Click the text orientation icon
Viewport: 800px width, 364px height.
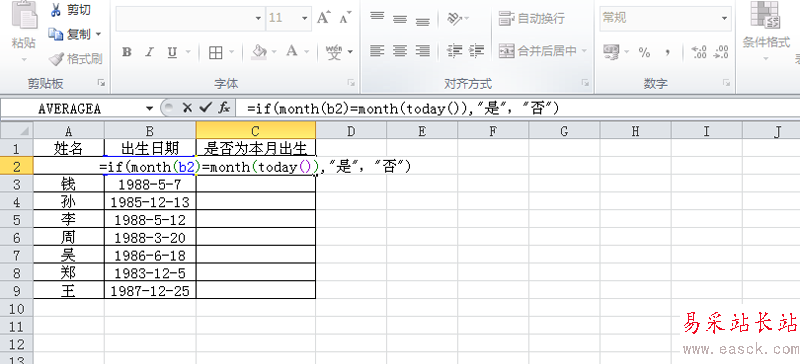click(454, 18)
